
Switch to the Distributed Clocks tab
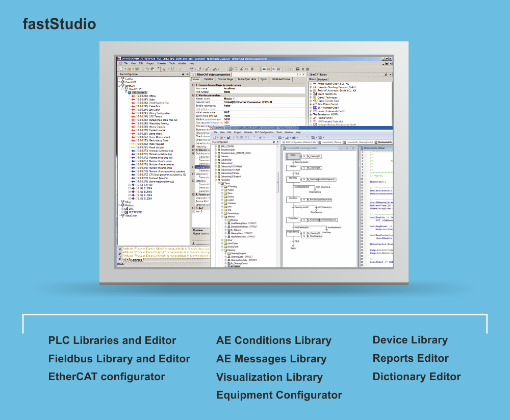[x=280, y=79]
